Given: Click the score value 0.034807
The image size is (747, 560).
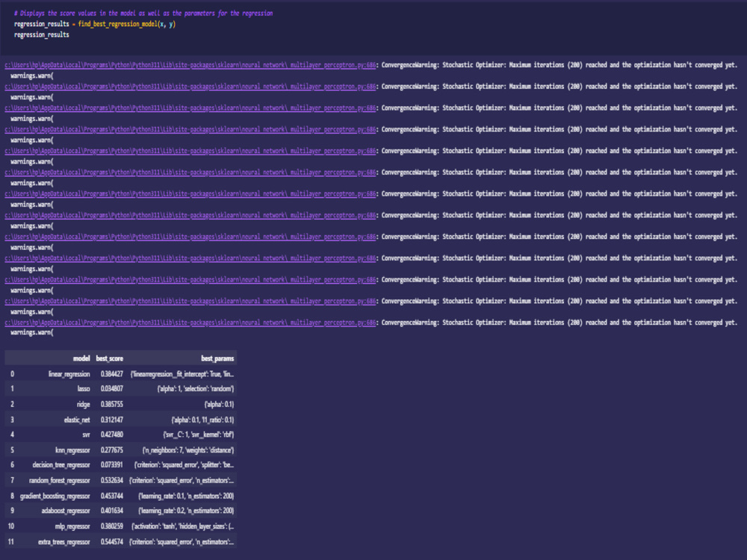Looking at the screenshot, I should [112, 389].
